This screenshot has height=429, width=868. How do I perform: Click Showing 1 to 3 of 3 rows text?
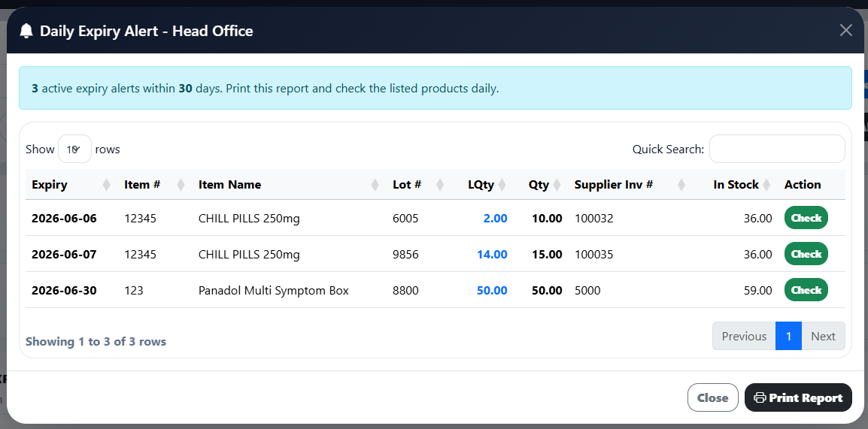(96, 342)
